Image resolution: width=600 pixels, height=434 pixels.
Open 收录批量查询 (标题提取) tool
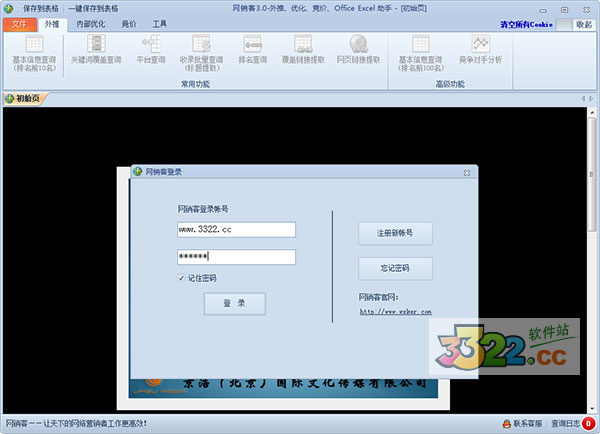(201, 53)
